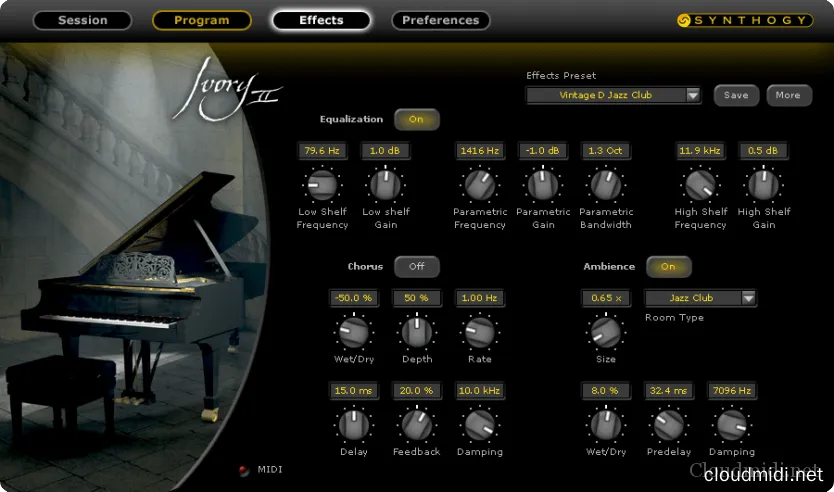834x492 pixels.
Task: Click the 79.6 Hz value field
Action: coord(322,151)
